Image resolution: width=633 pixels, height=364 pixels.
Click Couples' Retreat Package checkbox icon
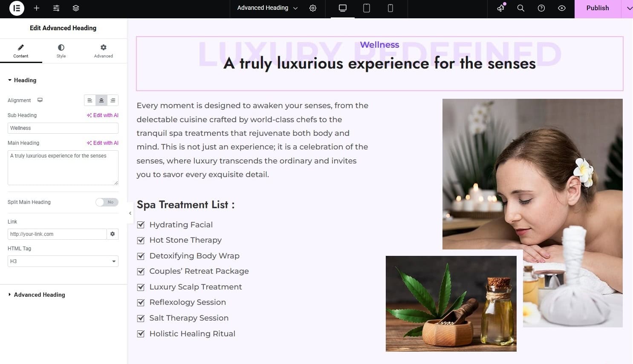click(x=141, y=271)
